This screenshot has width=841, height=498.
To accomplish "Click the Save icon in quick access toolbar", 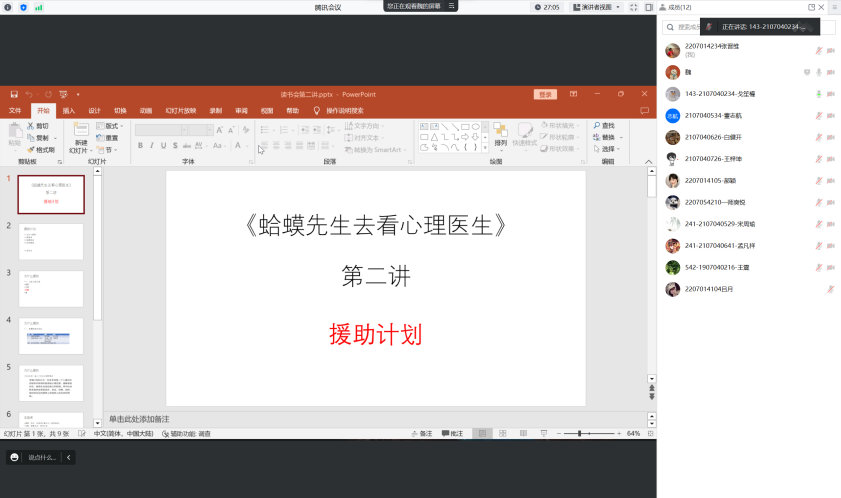I will coord(14,94).
